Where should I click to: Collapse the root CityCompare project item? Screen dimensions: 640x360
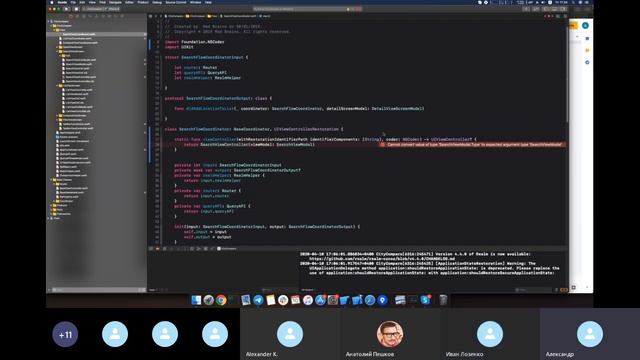49,21
